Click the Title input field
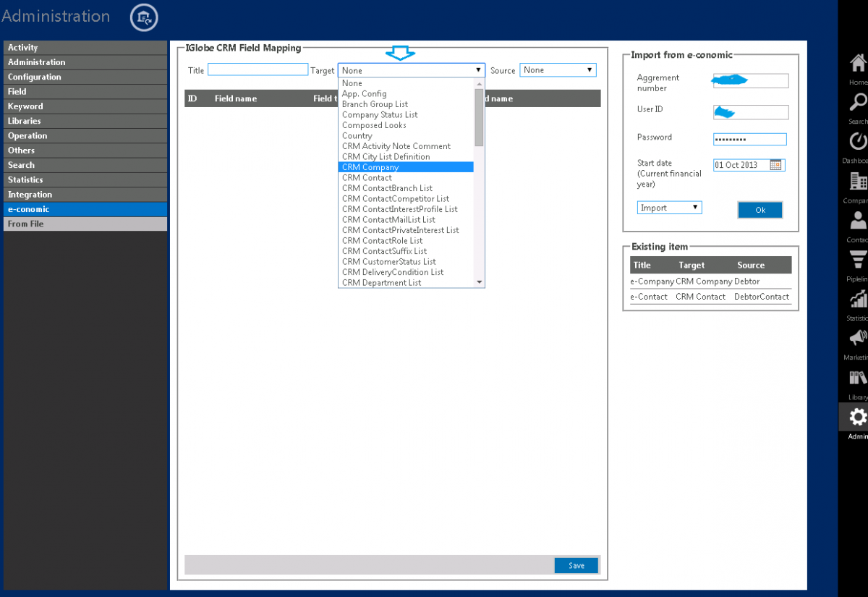The height and width of the screenshot is (597, 868). pyautogui.click(x=258, y=69)
